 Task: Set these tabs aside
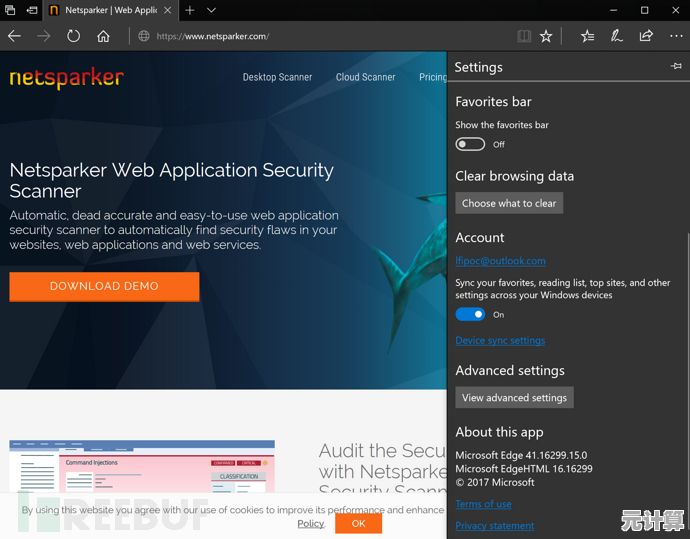tap(32, 10)
